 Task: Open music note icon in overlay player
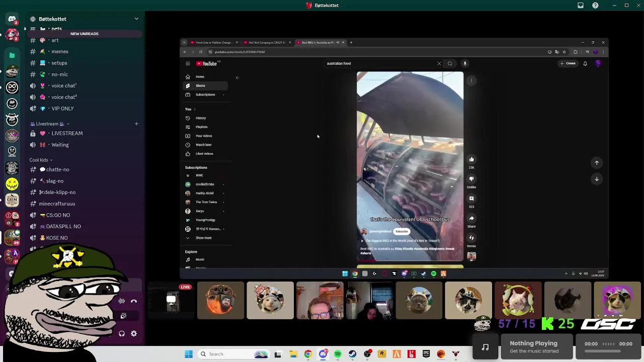pos(485,347)
